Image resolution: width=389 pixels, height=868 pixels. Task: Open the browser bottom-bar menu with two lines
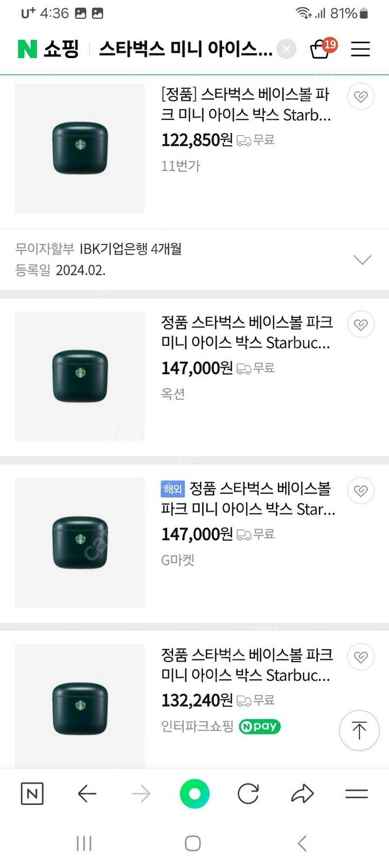356,793
